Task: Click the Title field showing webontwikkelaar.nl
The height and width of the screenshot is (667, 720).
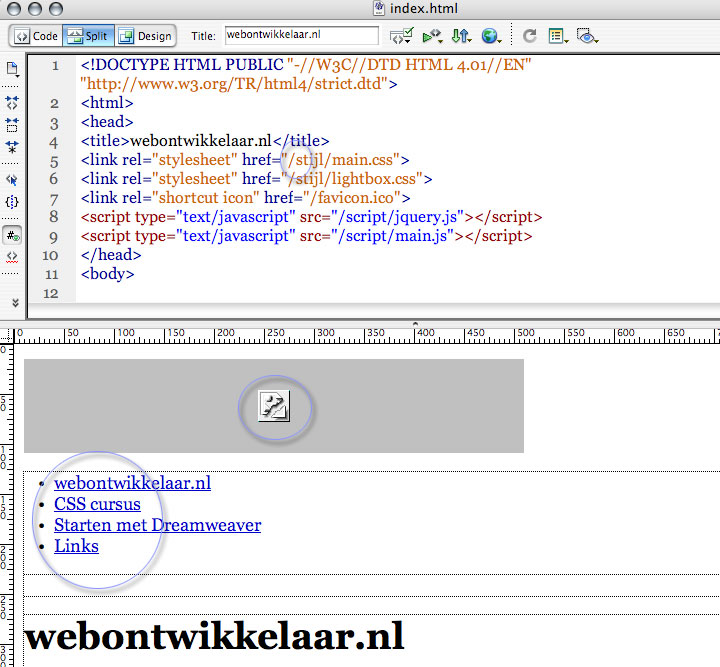Action: [x=302, y=35]
